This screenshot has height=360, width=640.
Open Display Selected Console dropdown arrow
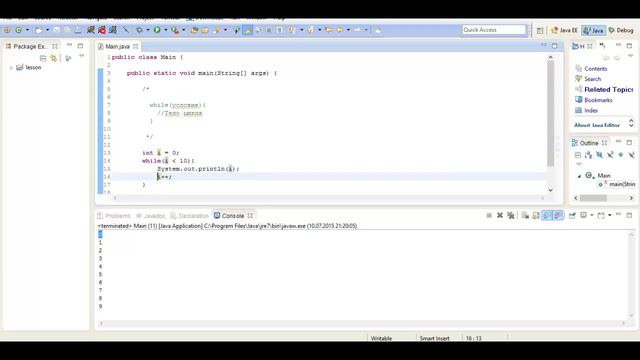[x=591, y=216]
